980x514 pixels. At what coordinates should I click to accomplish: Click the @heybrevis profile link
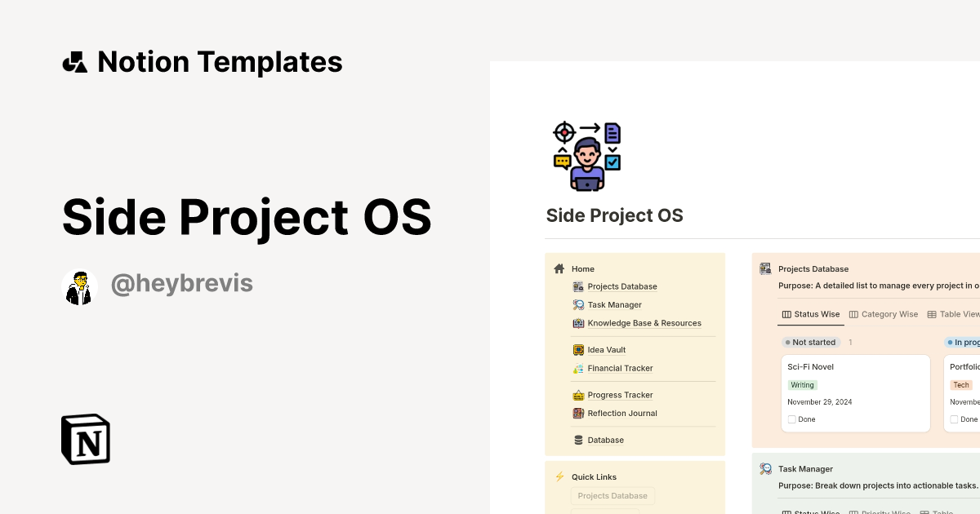(x=181, y=282)
